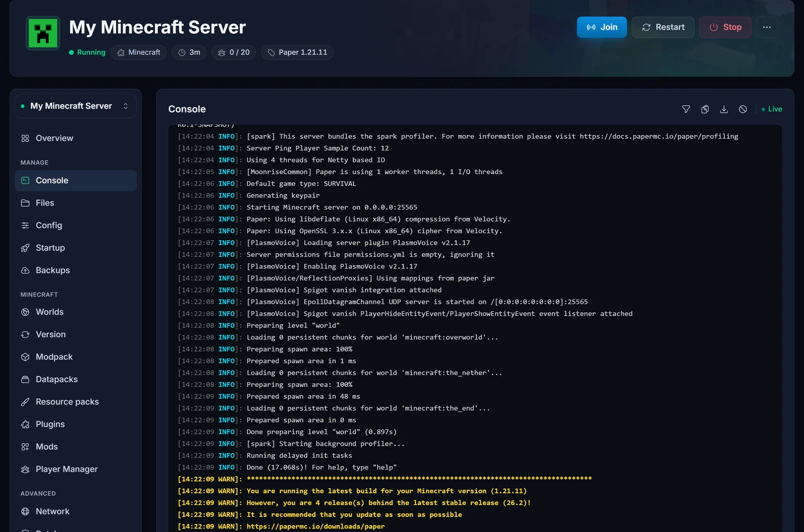Expand the My Minecraft Server selector

click(x=75, y=106)
